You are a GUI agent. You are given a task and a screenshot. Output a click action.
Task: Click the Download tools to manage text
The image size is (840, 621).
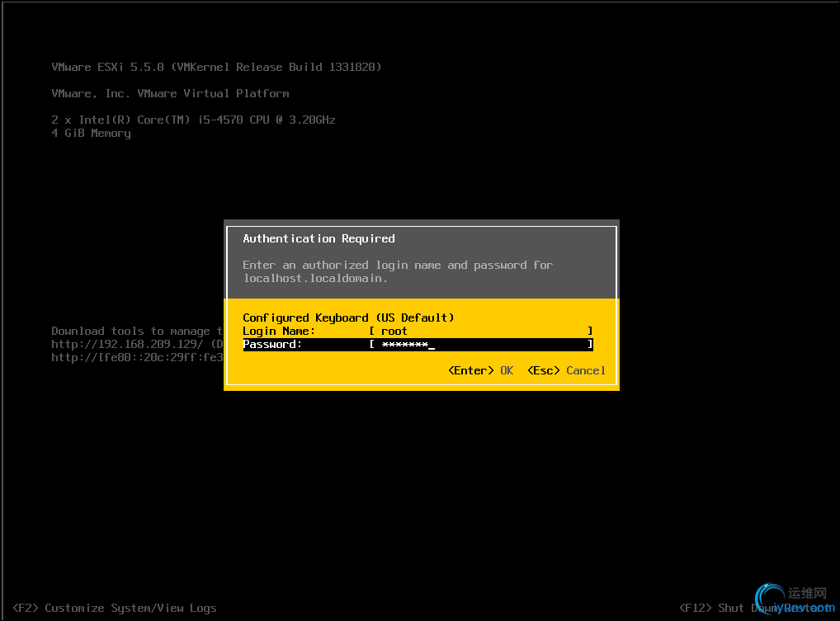[x=137, y=331]
